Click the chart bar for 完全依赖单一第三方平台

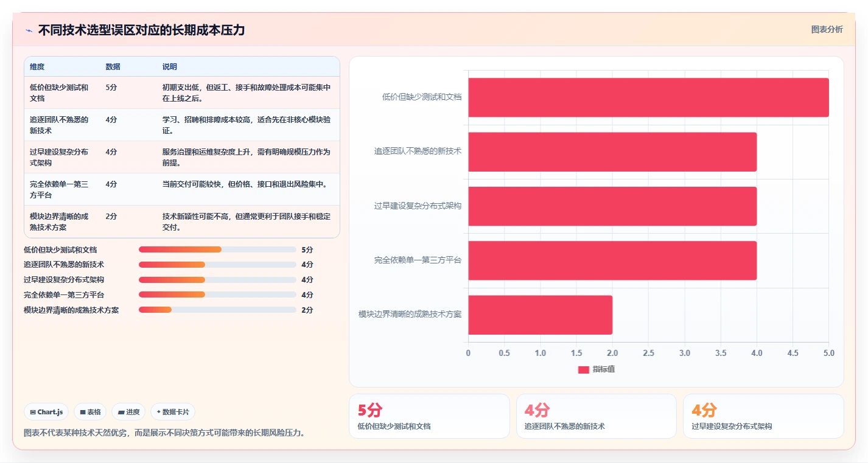pos(612,260)
